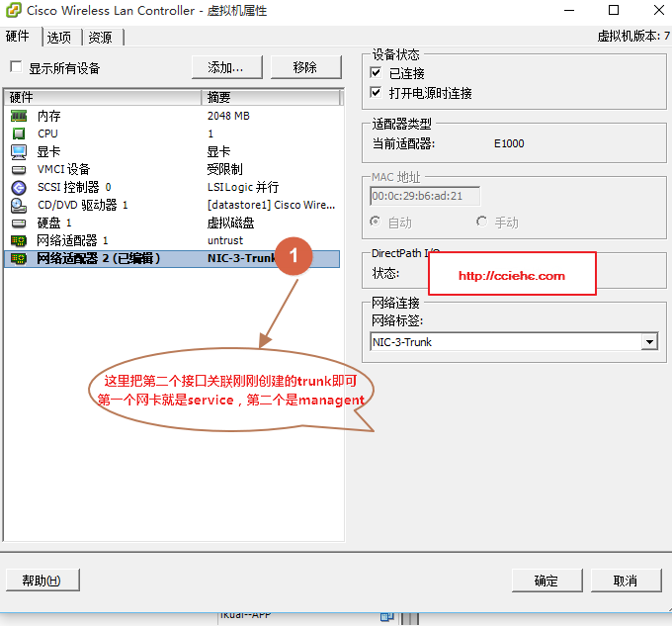This screenshot has height=626, width=672.
Task: Toggle the 显示所有设备 checkbox
Action: pyautogui.click(x=16, y=67)
